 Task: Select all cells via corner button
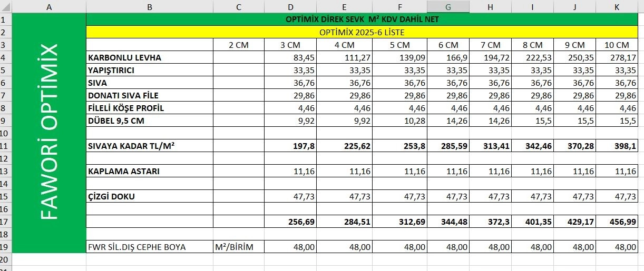coord(6,7)
